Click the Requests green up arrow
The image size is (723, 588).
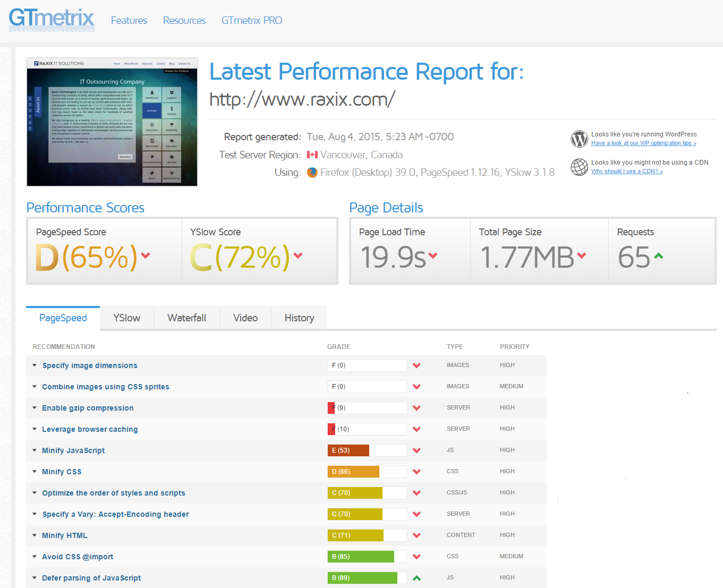point(659,255)
